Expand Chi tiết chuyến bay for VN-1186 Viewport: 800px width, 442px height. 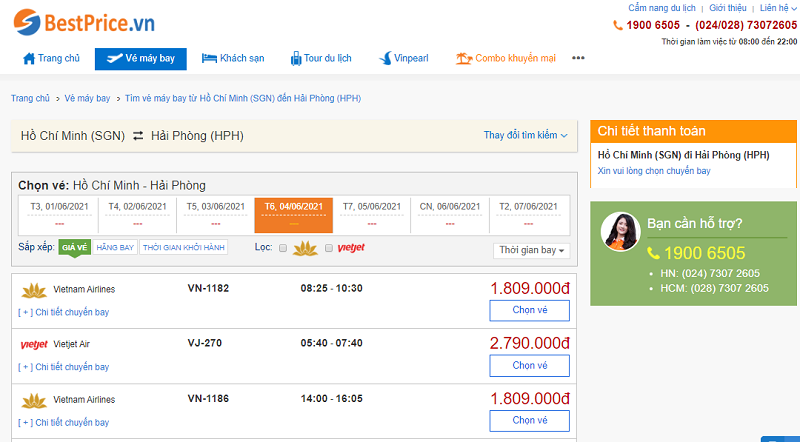pyautogui.click(x=64, y=422)
